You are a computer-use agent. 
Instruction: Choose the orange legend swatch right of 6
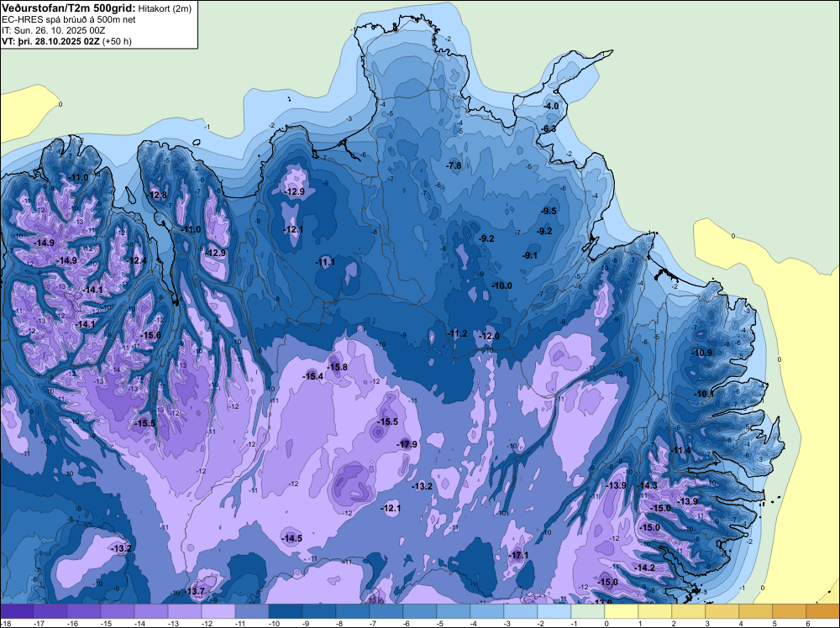[x=823, y=611]
